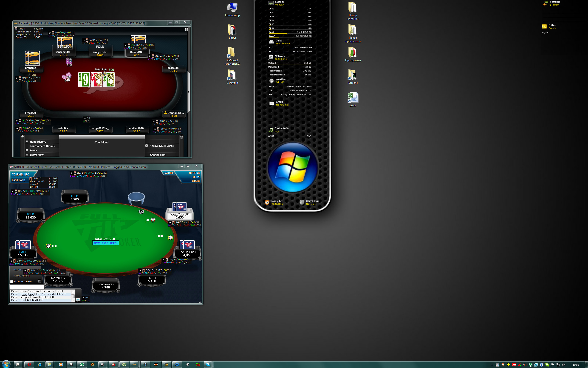
Task: Click STATS on Full Tilt table
Action: click(196, 181)
